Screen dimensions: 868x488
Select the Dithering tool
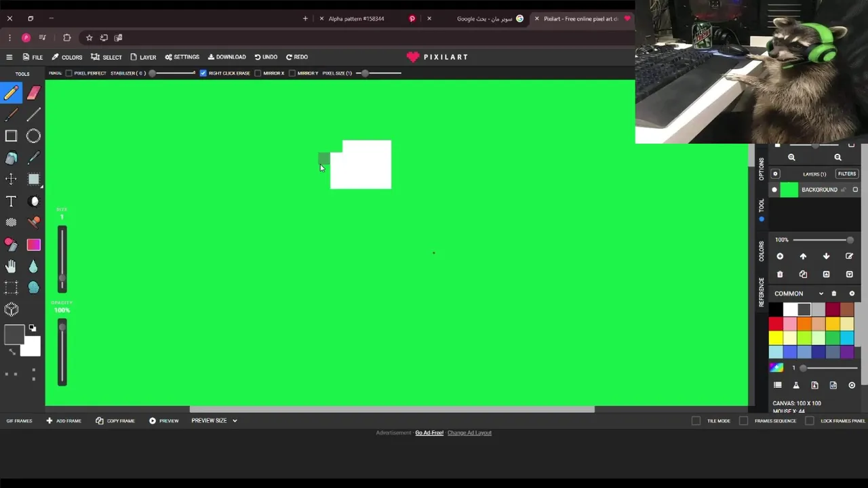11,223
